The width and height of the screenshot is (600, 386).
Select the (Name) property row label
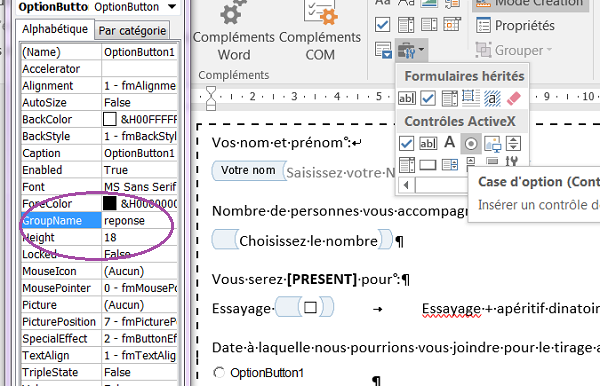[x=61, y=52]
